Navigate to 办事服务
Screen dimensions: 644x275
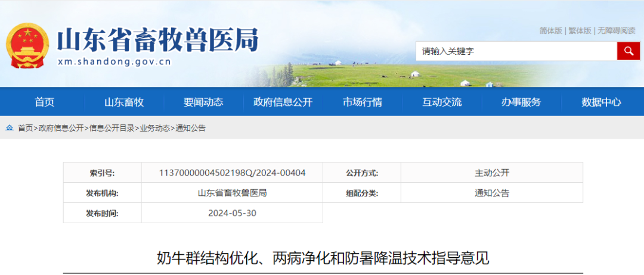(521, 102)
